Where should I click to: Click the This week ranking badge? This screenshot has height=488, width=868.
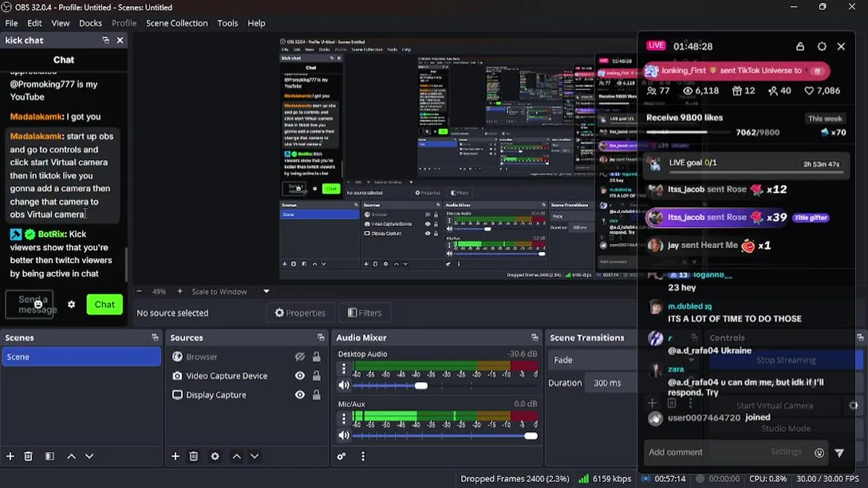coord(825,118)
